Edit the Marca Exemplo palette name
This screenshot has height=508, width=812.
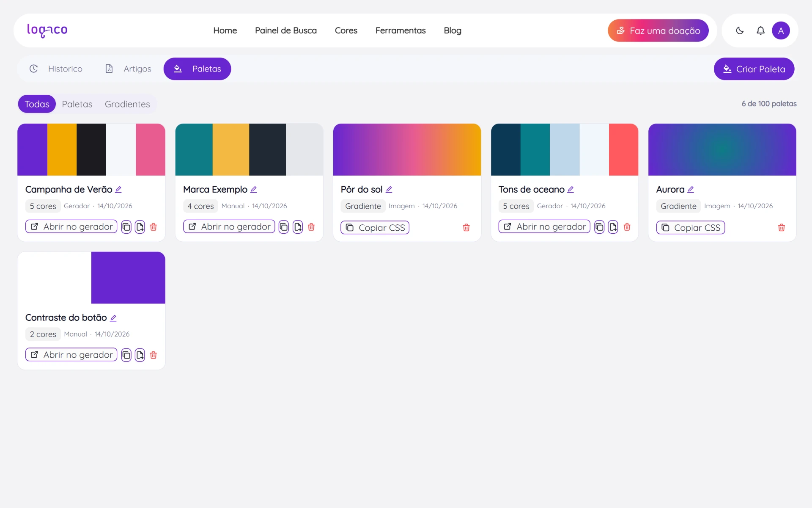click(x=254, y=190)
